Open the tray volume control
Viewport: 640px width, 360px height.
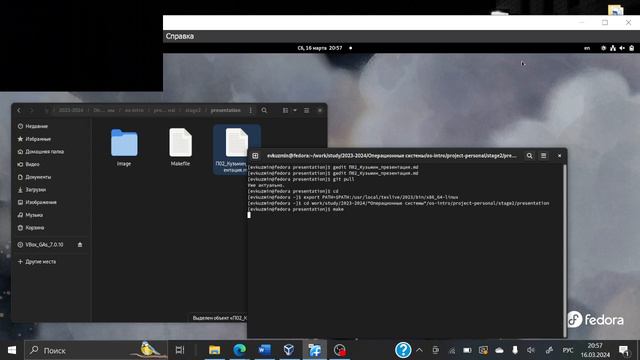tap(531, 350)
